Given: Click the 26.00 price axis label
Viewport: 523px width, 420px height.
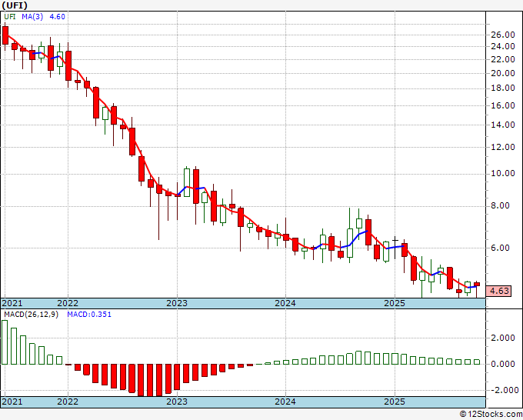Looking at the screenshot, I should pyautogui.click(x=503, y=35).
